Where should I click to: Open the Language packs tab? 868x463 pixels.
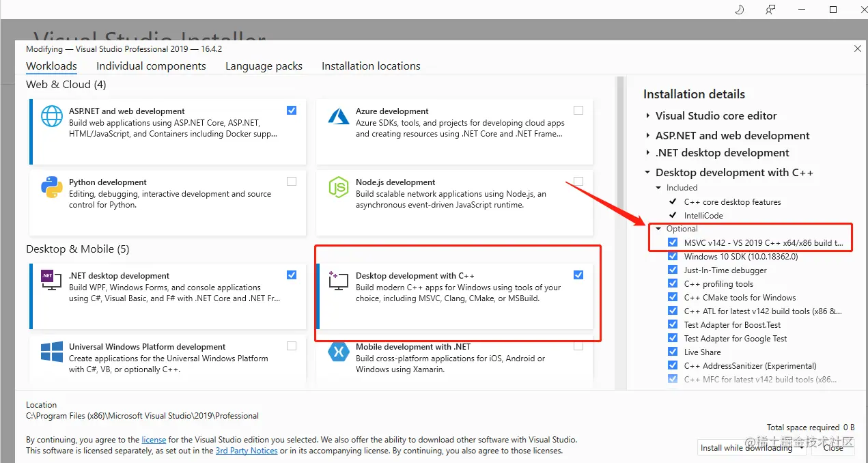click(264, 66)
